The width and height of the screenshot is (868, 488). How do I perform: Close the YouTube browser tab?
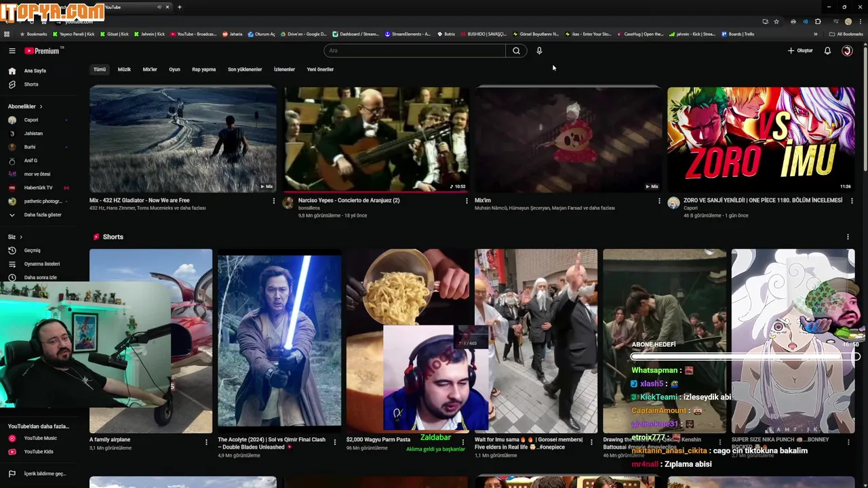(167, 7)
